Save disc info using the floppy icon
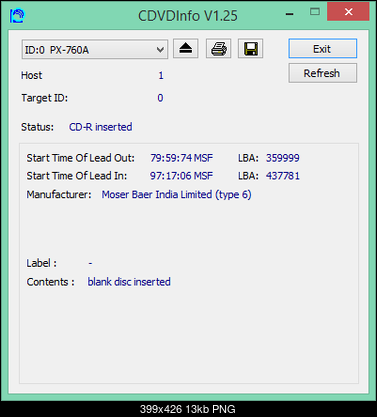377x417 pixels. click(250, 49)
